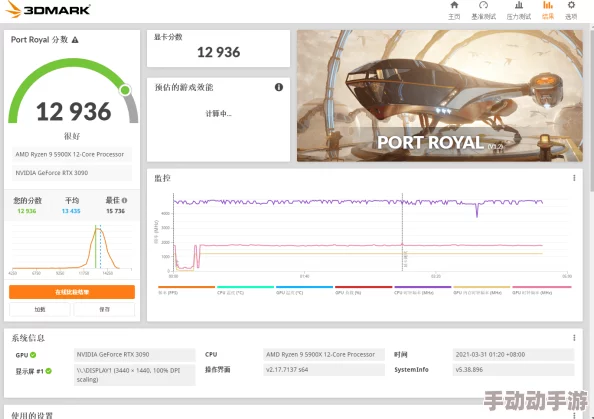Click the dashed vertical marker in monitoring chart
This screenshot has height=419, width=594.
pyautogui.click(x=402, y=232)
